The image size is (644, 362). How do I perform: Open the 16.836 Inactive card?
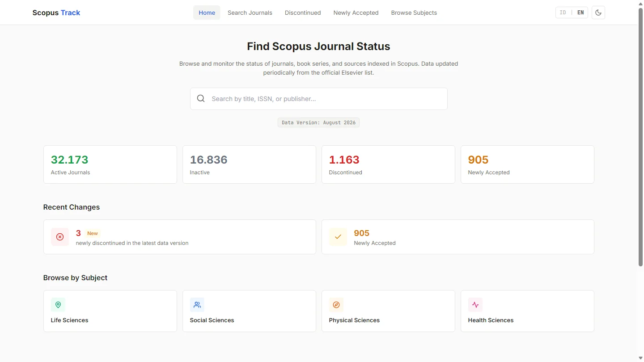pos(249,164)
